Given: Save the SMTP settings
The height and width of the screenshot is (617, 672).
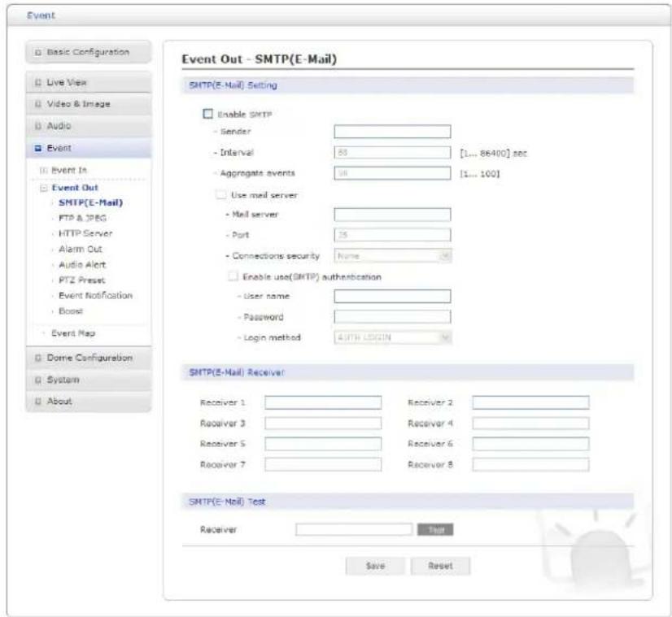Looking at the screenshot, I should (375, 566).
